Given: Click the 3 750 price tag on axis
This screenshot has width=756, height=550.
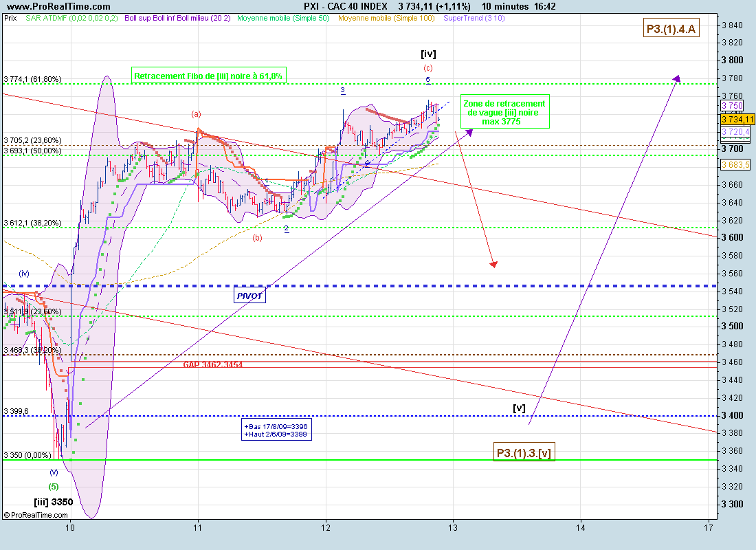Looking at the screenshot, I should click(x=732, y=106).
